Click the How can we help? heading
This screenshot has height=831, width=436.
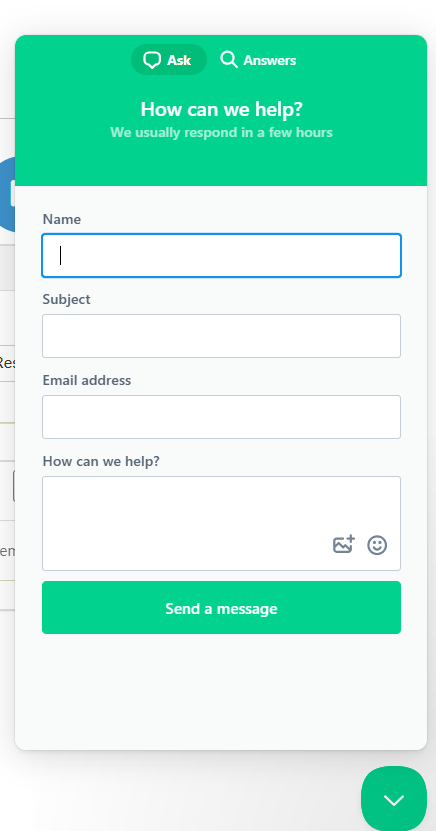tap(221, 109)
